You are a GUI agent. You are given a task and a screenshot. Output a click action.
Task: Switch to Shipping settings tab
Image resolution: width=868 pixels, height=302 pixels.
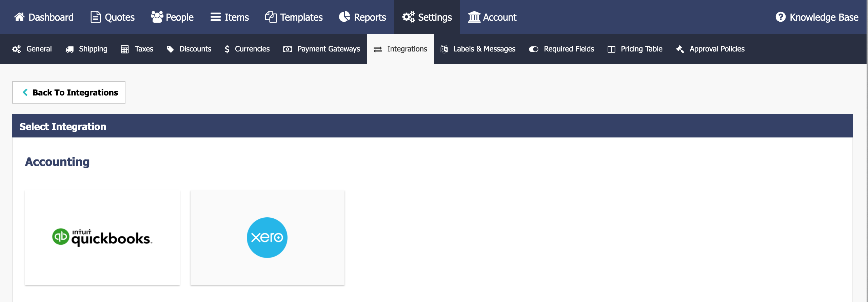[x=93, y=49]
